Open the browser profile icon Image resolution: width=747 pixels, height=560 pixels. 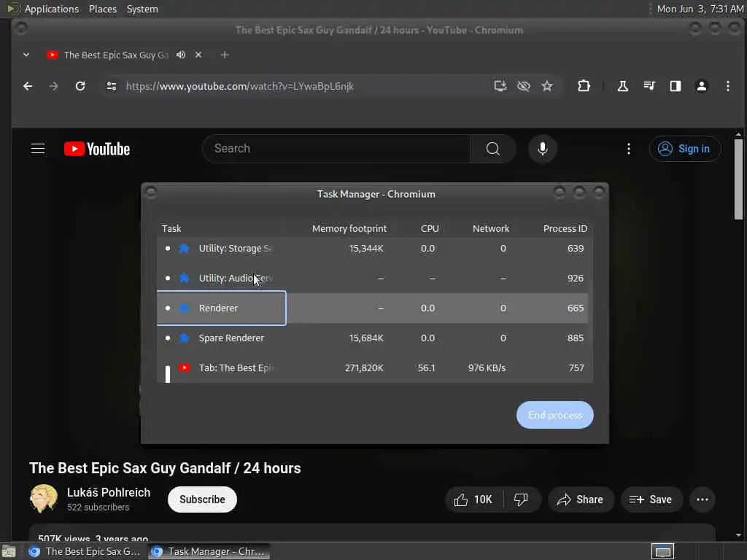pos(701,86)
